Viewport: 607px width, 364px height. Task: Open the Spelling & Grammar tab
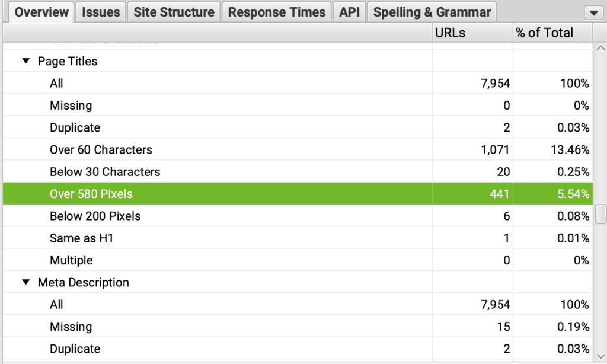click(x=432, y=12)
